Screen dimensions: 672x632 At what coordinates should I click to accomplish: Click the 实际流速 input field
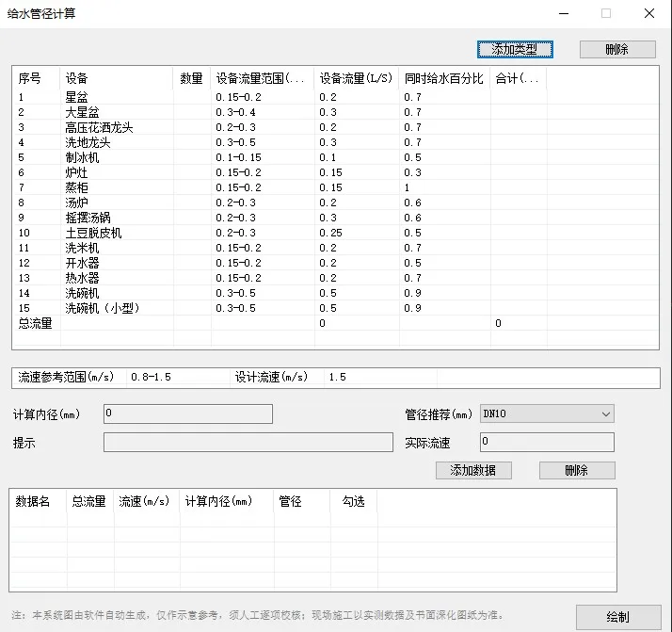[547, 442]
